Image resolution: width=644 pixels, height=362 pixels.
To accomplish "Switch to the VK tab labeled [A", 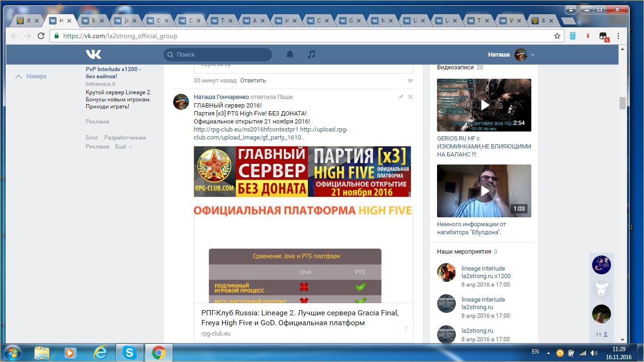I will point(124,21).
